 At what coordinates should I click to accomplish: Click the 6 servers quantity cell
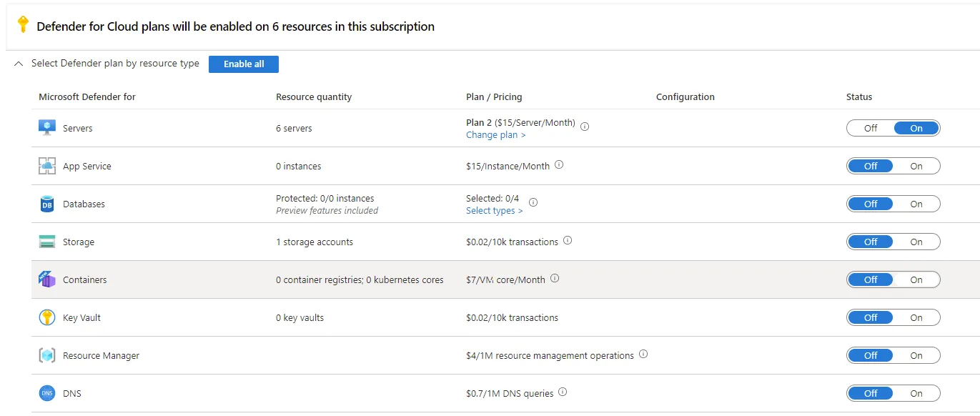point(294,128)
